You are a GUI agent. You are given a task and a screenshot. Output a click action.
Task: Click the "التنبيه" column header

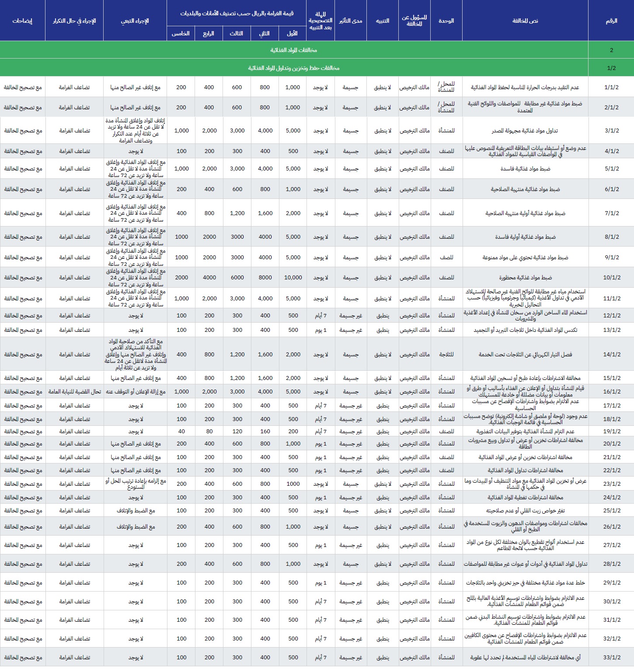coord(383,21)
